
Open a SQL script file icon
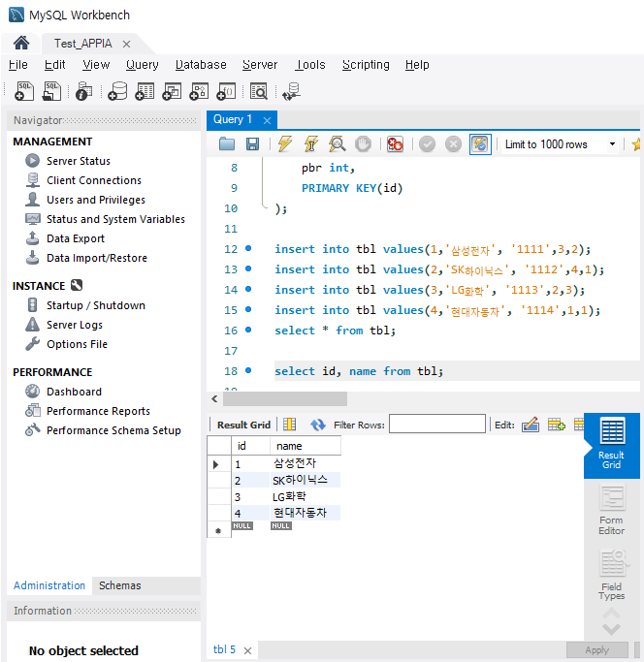click(x=51, y=91)
